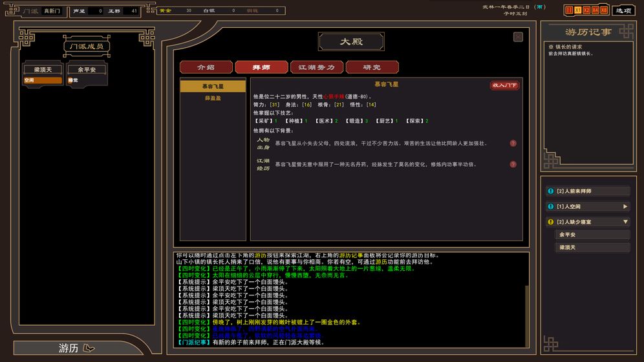Image resolution: width=644 pixels, height=362 pixels.
Task: Open the 选项 options menu
Action: [623, 10]
